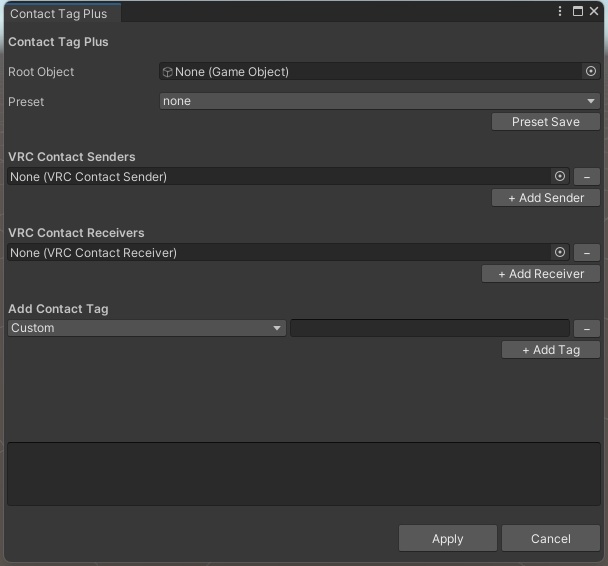Image resolution: width=608 pixels, height=566 pixels.
Task: Click the Preset Save button
Action: [x=546, y=122]
